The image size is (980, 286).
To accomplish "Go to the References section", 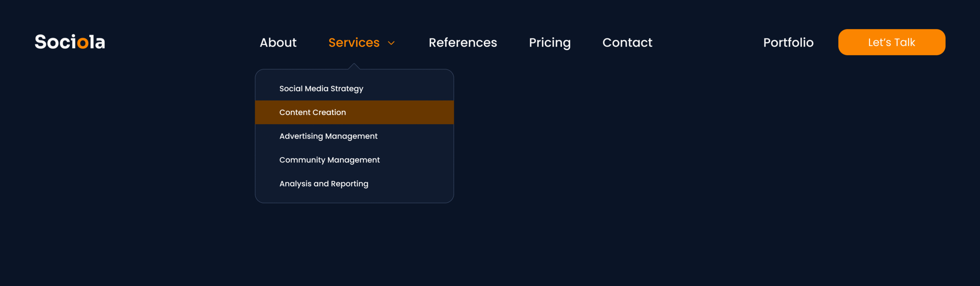I will [462, 43].
